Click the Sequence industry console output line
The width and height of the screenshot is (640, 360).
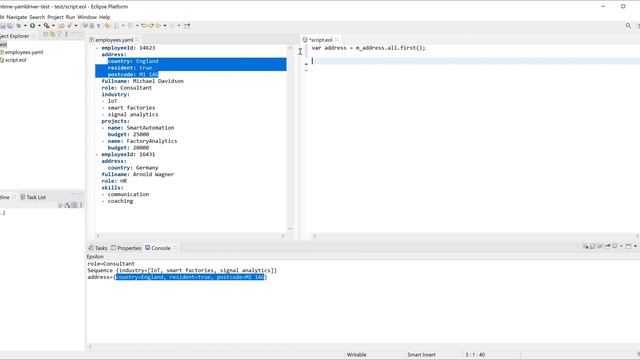pyautogui.click(x=182, y=270)
